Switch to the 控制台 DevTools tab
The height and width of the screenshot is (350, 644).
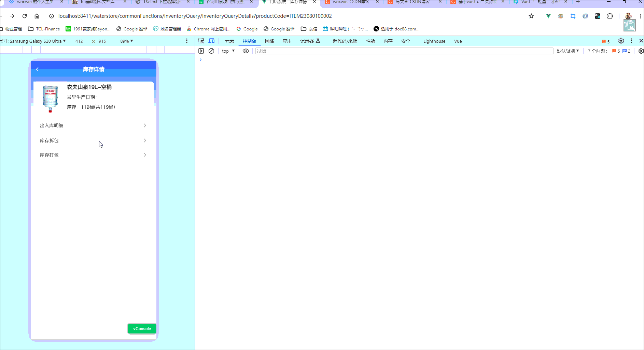pyautogui.click(x=250, y=41)
